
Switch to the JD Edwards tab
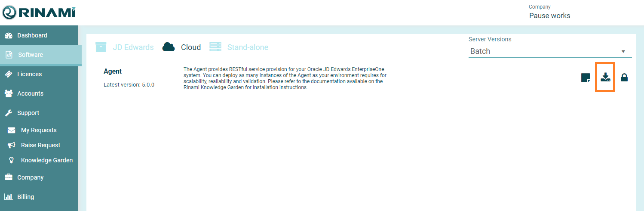[x=133, y=47]
